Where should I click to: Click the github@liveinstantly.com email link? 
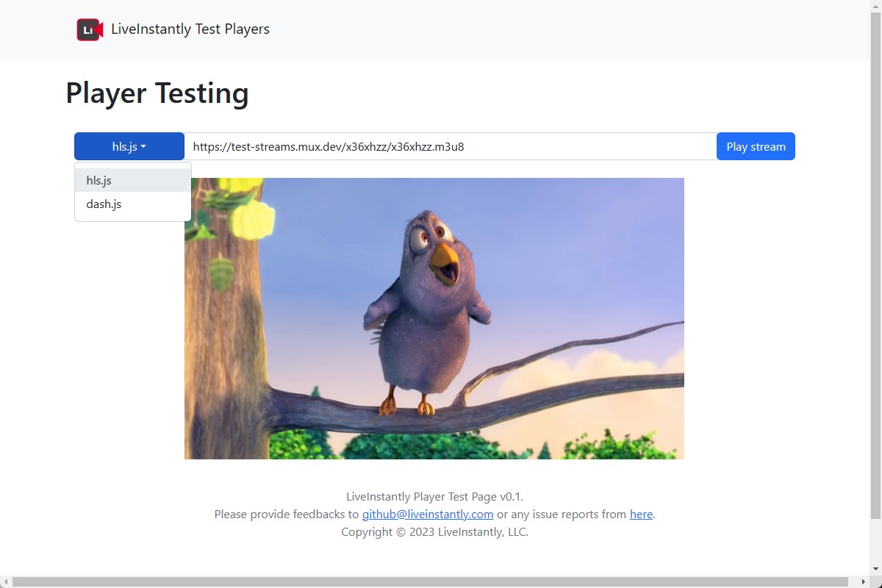coord(427,514)
